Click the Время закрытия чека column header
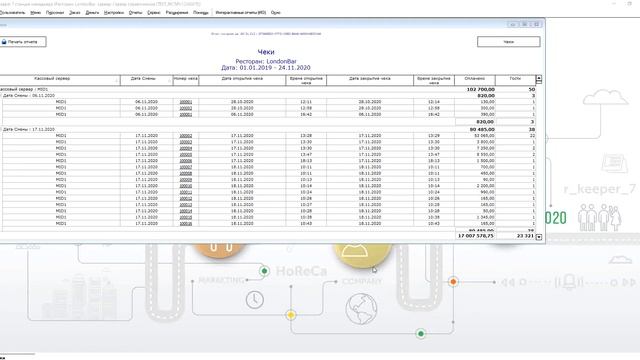Image resolution: width=640 pixels, height=360 pixels. (x=434, y=80)
